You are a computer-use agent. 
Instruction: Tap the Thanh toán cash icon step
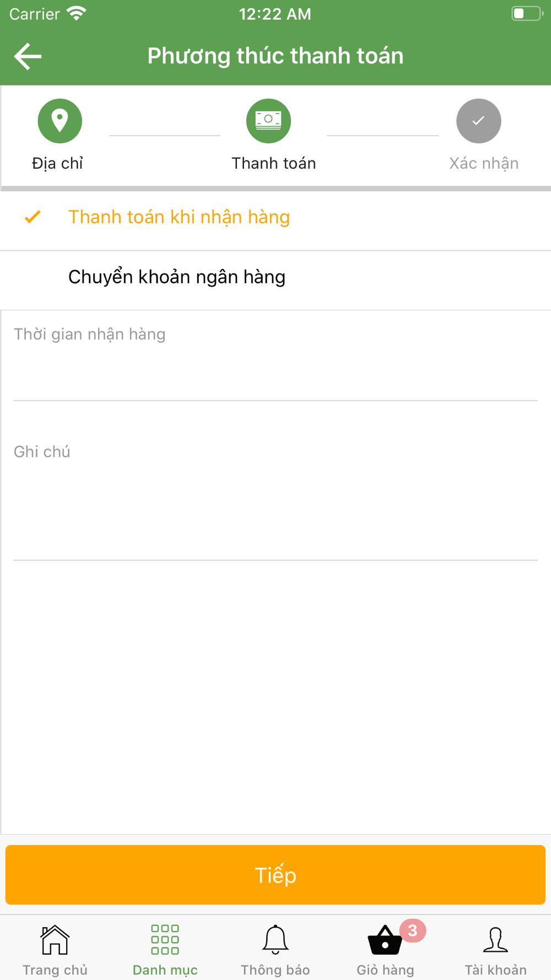click(268, 121)
